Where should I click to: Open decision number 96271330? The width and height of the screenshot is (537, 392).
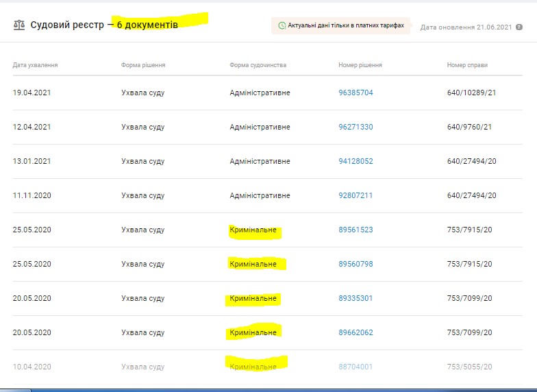[355, 127]
